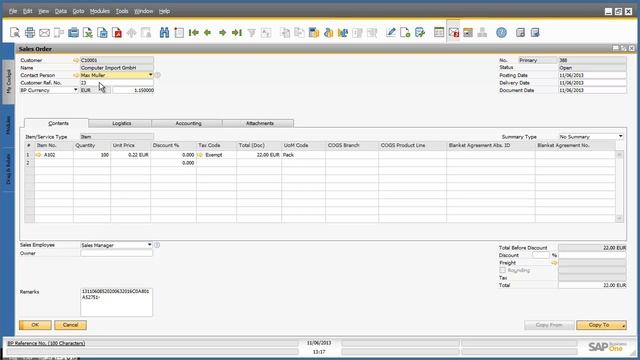Click the items table scroll-down arrow

[619, 219]
